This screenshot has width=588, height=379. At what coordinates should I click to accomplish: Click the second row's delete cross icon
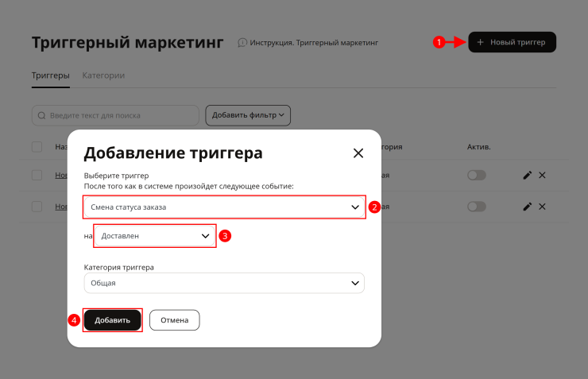point(542,207)
